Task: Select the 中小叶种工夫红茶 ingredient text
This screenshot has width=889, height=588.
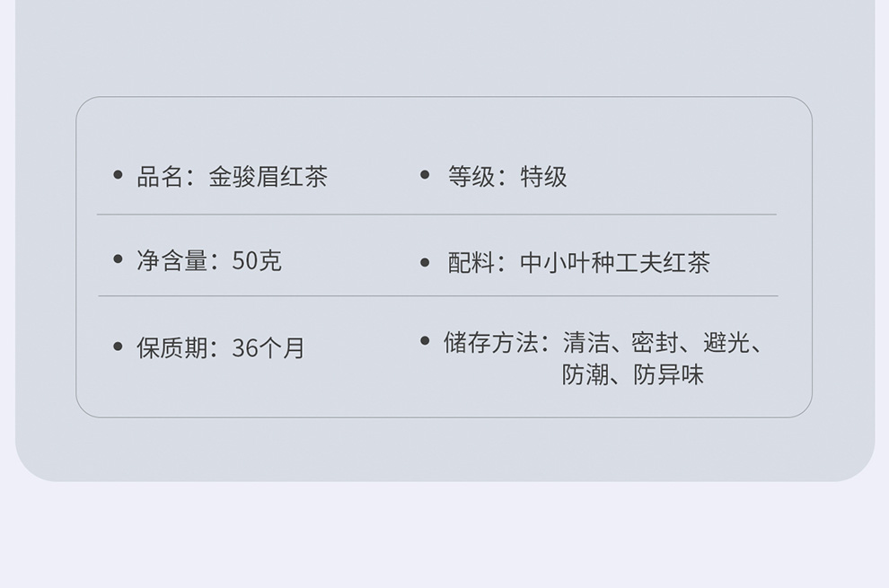Action: click(x=615, y=263)
